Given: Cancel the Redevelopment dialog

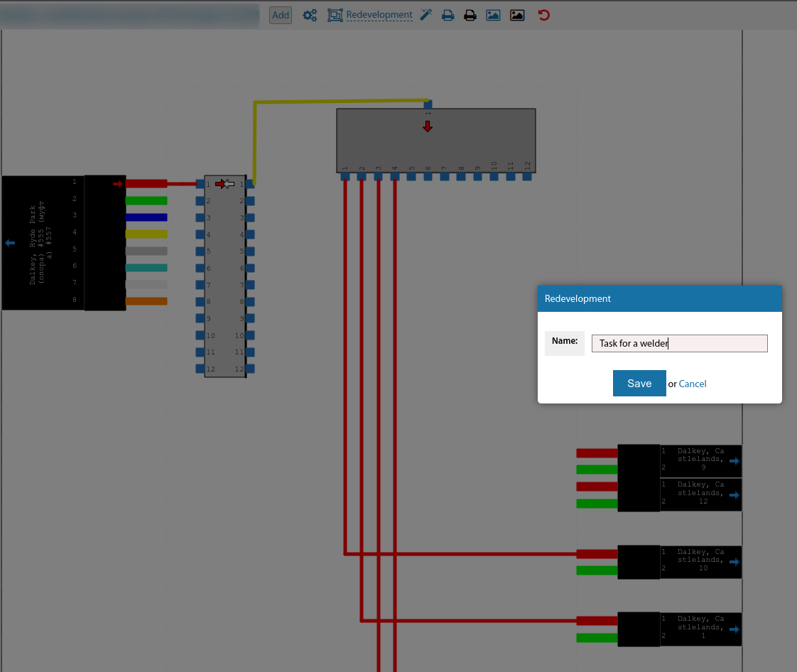Looking at the screenshot, I should (x=693, y=384).
